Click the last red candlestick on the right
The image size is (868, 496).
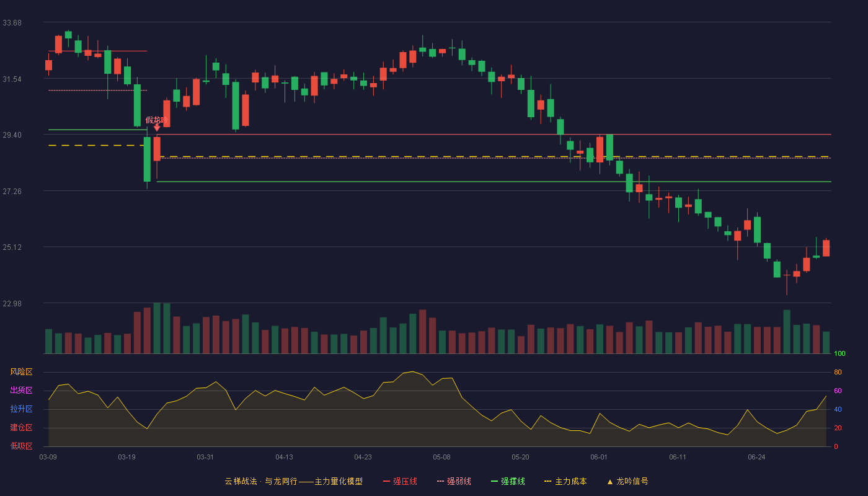pos(826,248)
